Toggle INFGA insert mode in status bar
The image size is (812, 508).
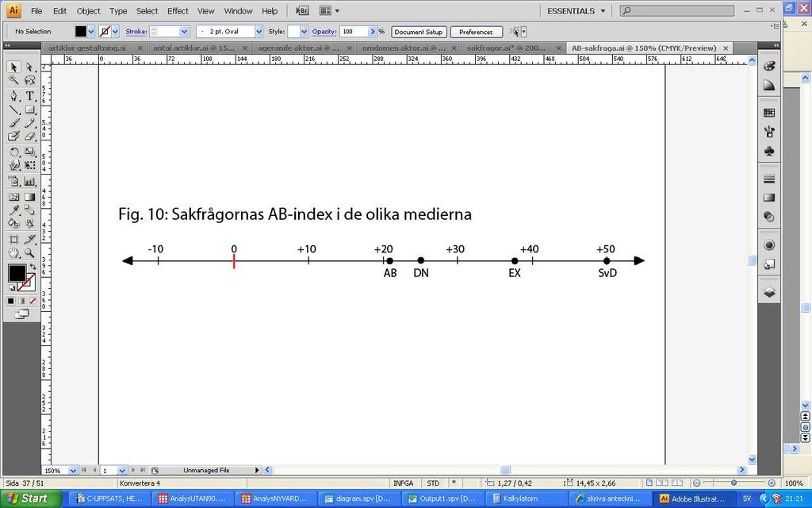tap(403, 483)
